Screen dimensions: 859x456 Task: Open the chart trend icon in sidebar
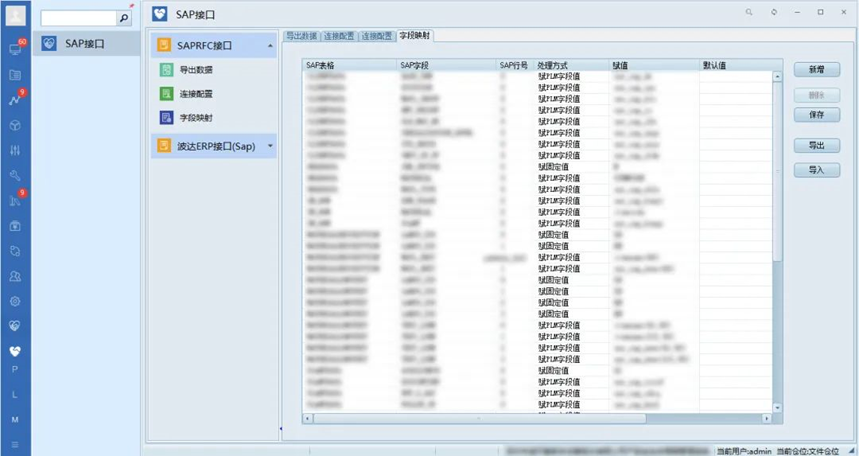pyautogui.click(x=15, y=100)
